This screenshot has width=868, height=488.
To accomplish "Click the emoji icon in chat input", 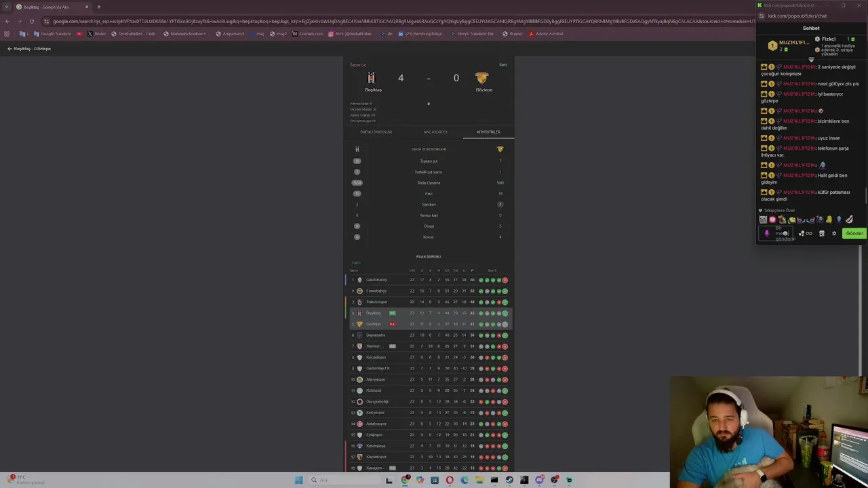I will click(x=785, y=233).
